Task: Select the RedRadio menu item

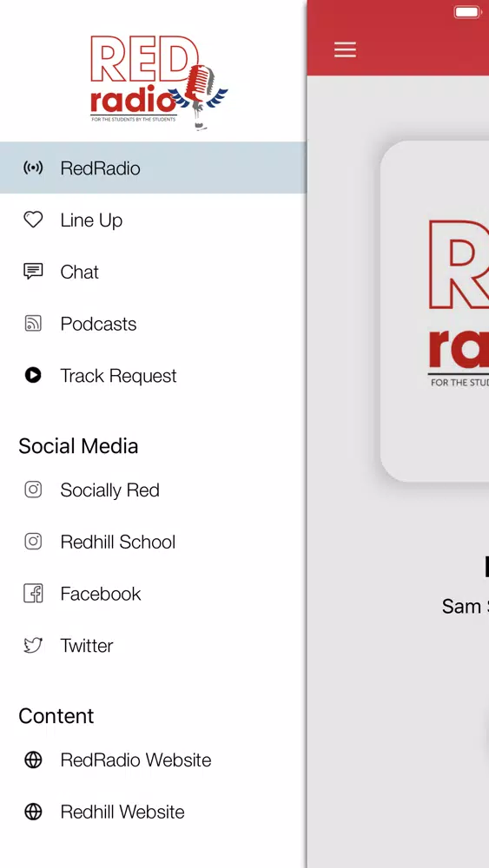Action: (x=153, y=168)
